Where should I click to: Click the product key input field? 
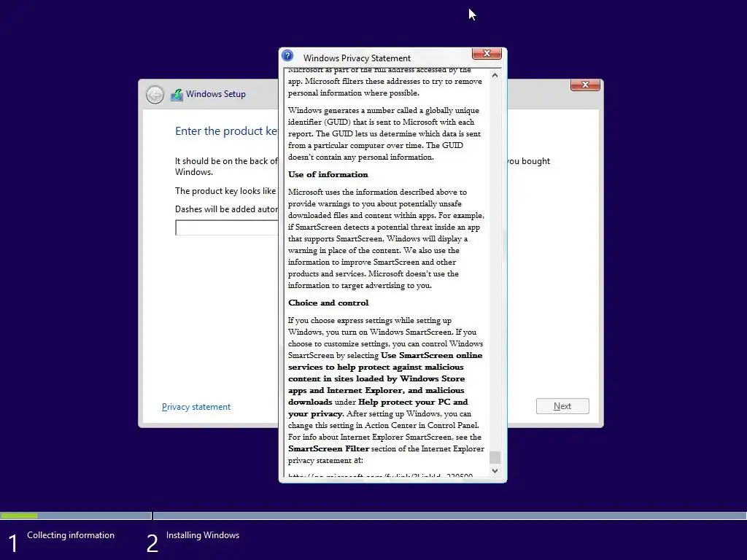227,227
